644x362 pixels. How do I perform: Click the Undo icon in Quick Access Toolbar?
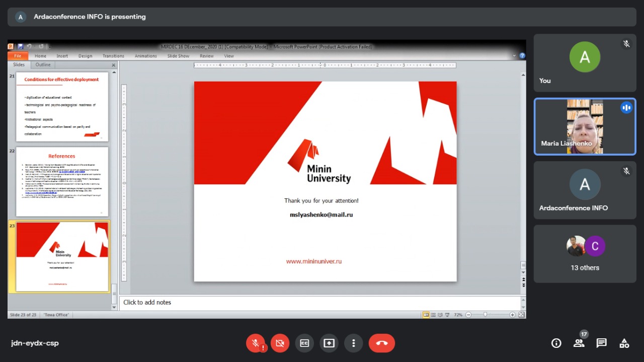coord(30,47)
